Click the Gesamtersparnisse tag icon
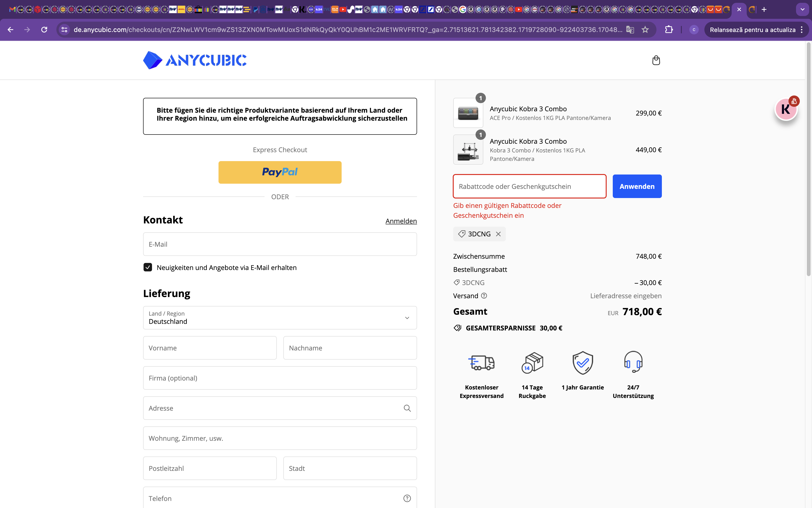812x508 pixels. [458, 328]
